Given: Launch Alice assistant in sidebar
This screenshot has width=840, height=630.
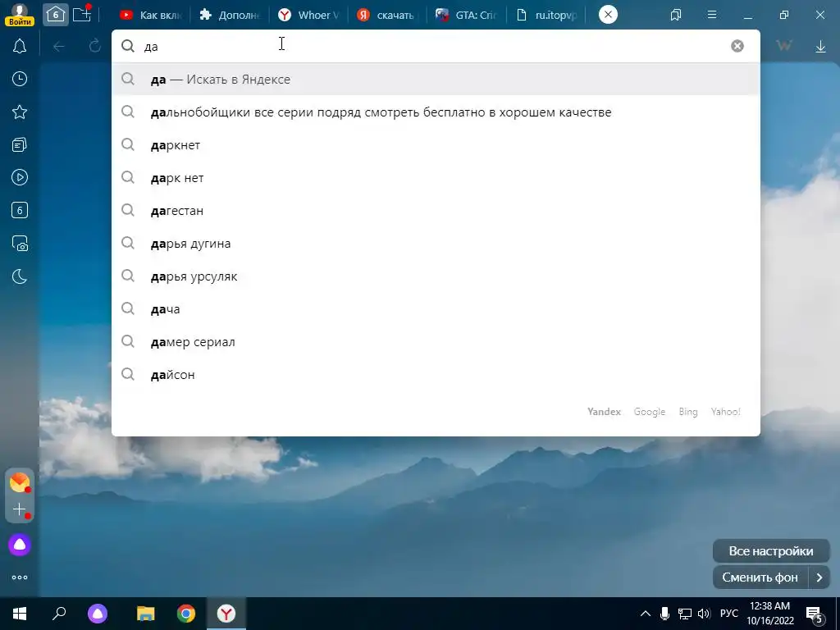Looking at the screenshot, I should coord(20,545).
